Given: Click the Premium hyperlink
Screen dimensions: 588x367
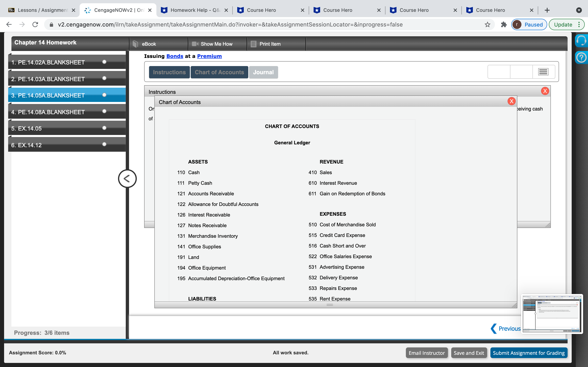Looking at the screenshot, I should coord(209,56).
